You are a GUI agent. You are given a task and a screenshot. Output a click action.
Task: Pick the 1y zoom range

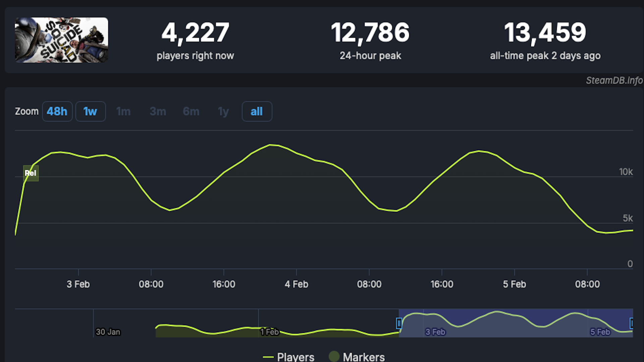point(223,111)
